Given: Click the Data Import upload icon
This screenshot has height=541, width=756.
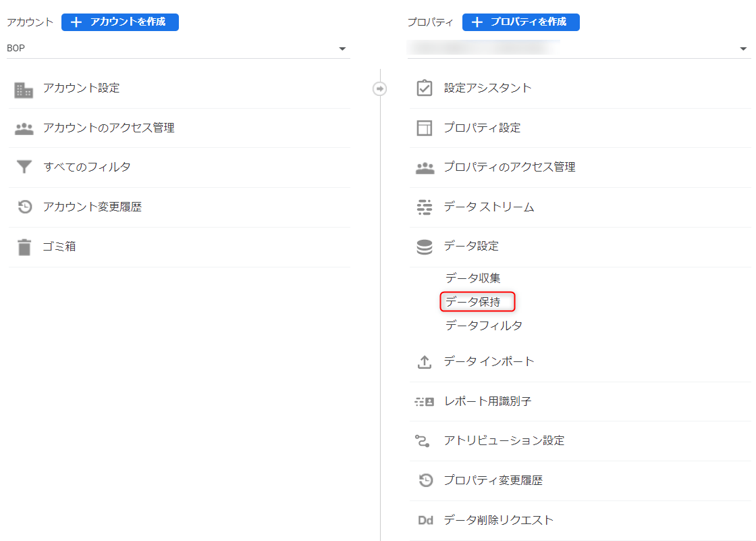Looking at the screenshot, I should click(425, 362).
